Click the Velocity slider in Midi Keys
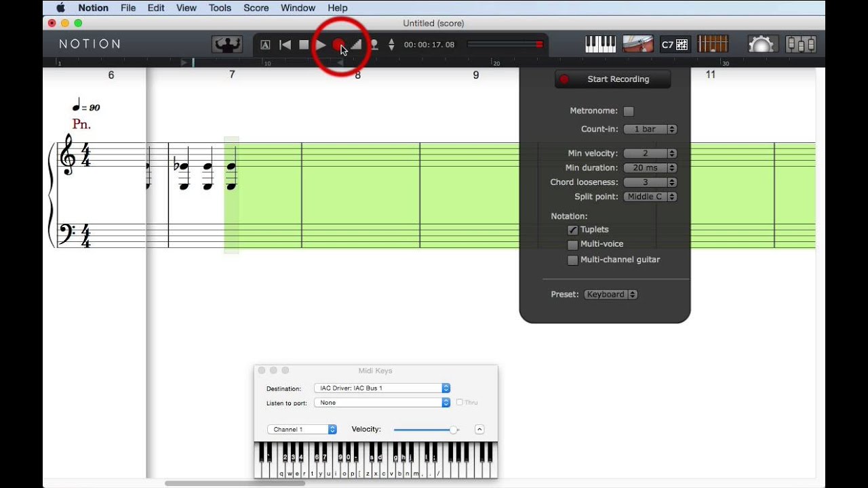Image resolution: width=868 pixels, height=488 pixels. point(427,430)
